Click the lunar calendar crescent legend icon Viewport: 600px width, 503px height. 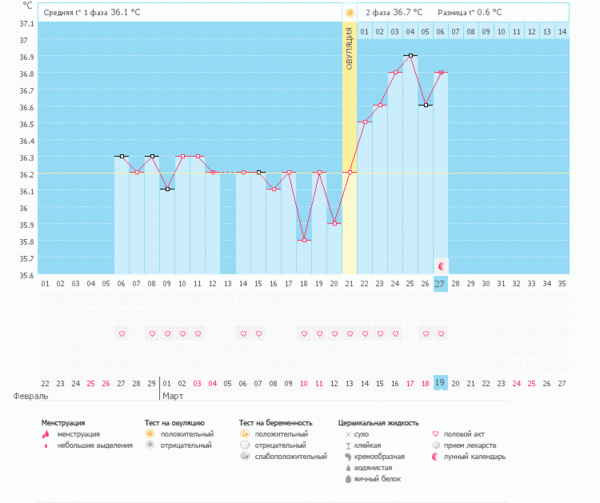[435, 456]
